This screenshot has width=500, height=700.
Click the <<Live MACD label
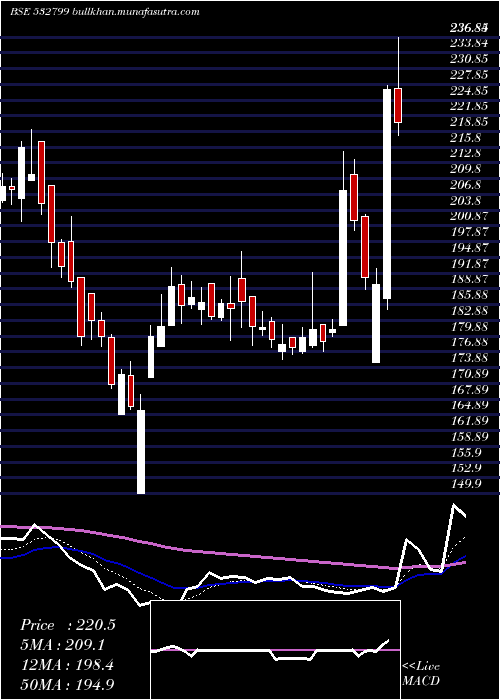421,674
